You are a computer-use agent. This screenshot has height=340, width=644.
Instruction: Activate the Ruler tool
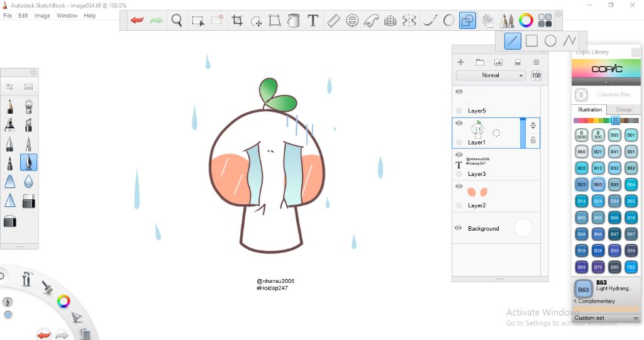coord(333,21)
